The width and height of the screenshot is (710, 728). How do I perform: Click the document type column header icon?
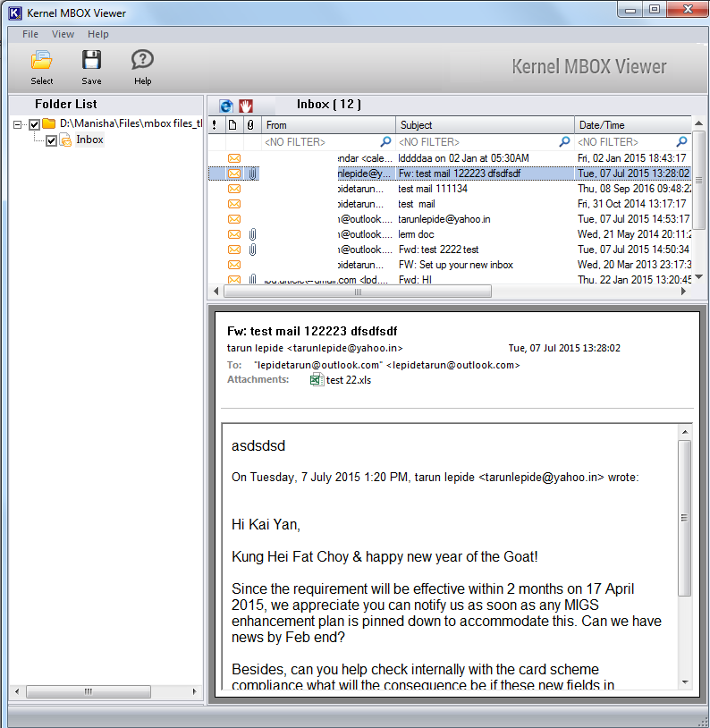232,125
